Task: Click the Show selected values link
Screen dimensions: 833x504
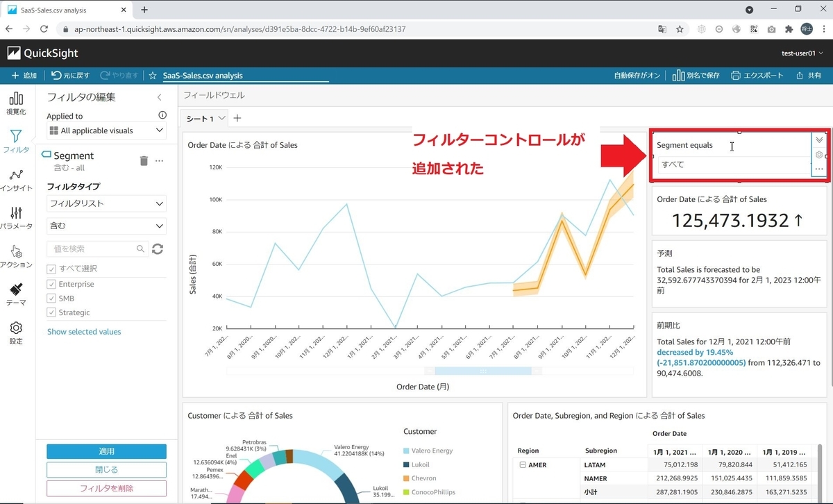Action: click(84, 331)
